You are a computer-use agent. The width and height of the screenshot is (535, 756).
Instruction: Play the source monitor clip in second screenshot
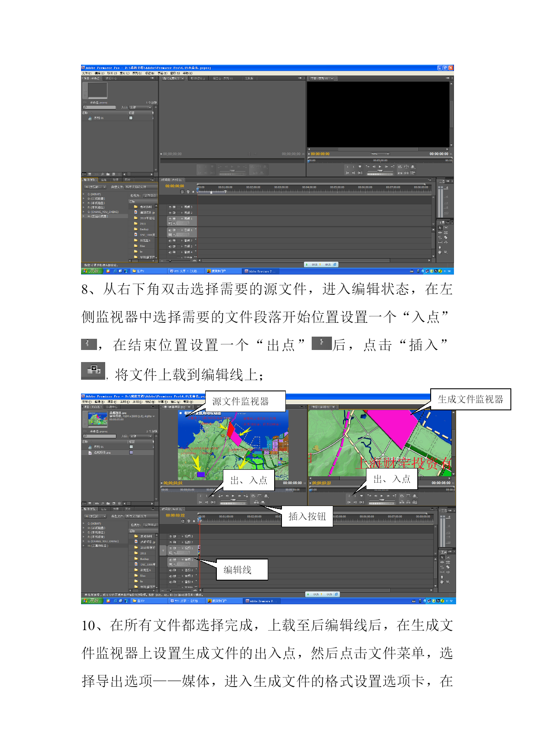coord(233,496)
